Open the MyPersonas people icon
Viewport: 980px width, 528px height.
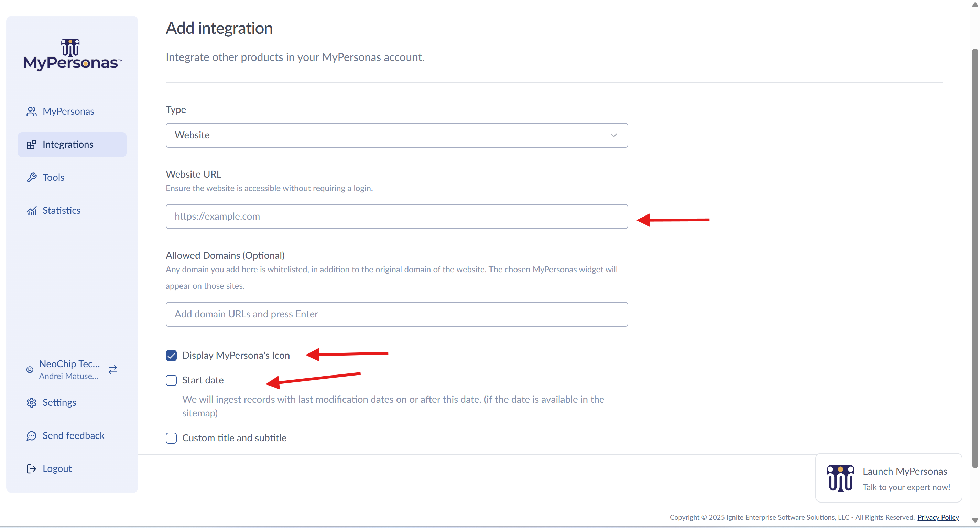point(32,111)
